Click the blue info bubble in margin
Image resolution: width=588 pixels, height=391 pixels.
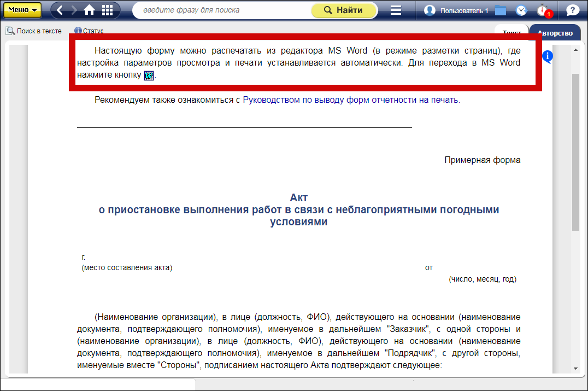pos(548,56)
